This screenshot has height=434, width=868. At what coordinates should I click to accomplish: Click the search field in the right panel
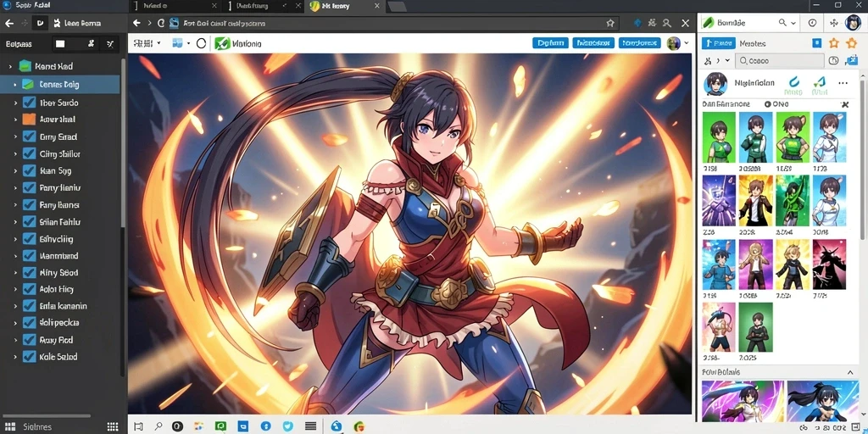780,61
